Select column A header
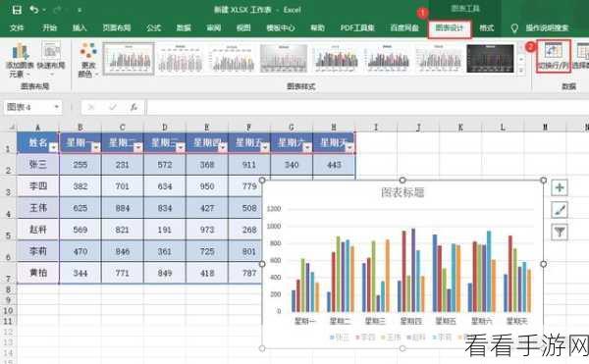 pos(37,128)
